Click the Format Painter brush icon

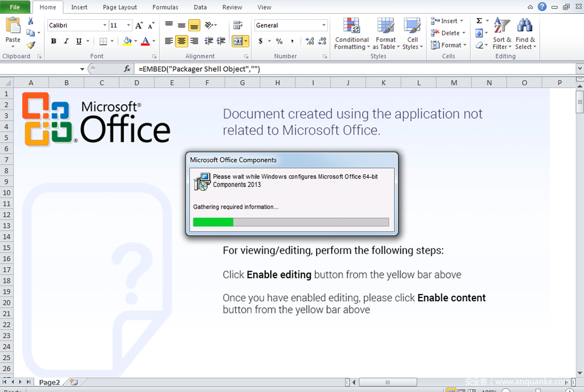coord(31,45)
